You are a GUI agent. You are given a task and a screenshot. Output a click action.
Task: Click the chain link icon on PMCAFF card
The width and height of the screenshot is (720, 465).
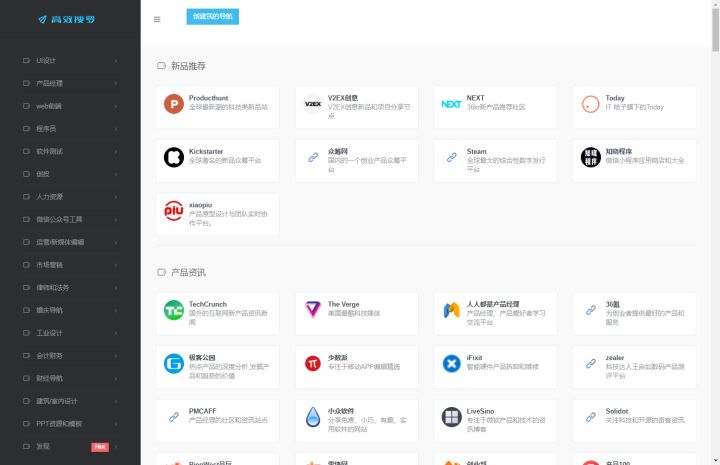[174, 417]
